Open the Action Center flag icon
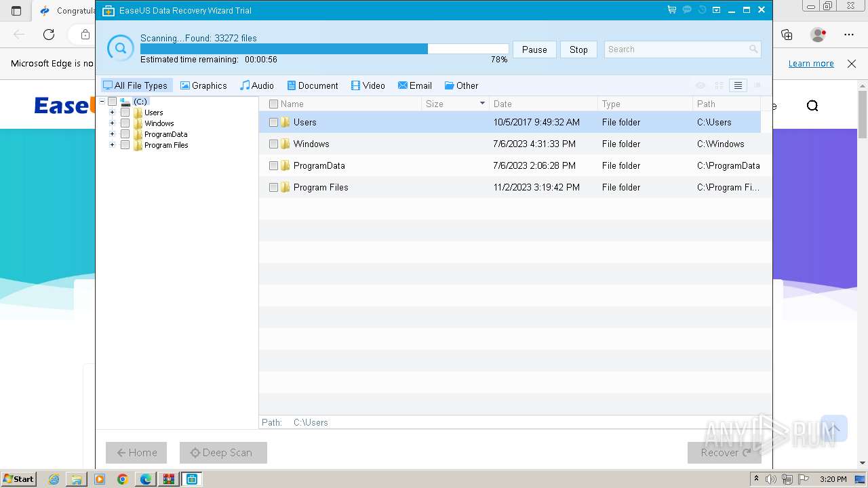 [804, 479]
